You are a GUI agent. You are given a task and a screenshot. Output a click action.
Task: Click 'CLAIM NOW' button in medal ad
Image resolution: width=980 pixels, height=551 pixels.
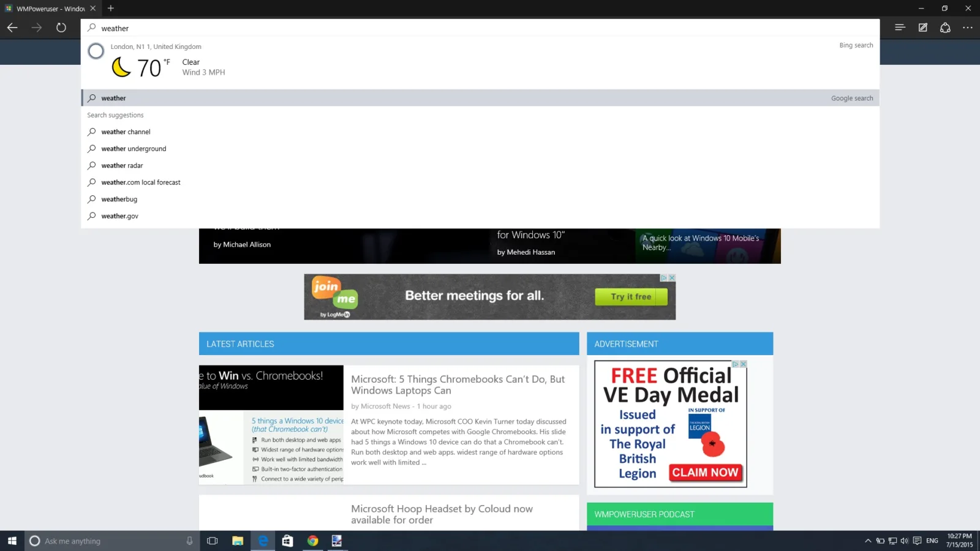click(705, 473)
